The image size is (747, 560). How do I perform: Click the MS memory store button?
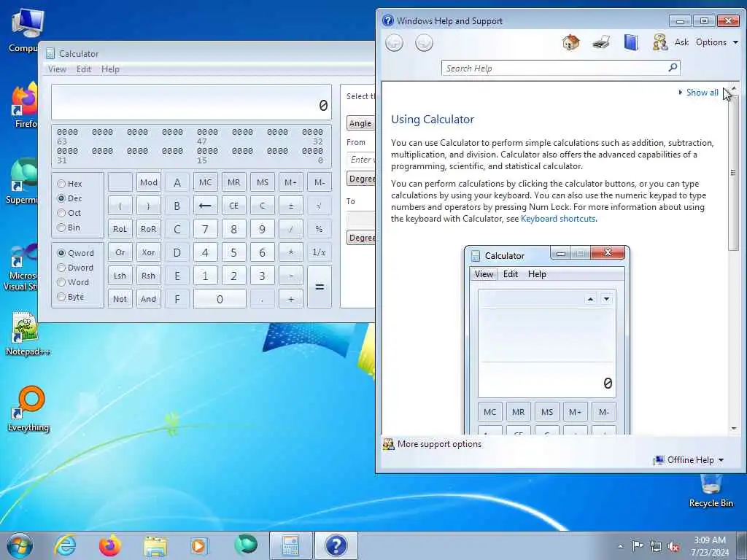click(x=263, y=182)
